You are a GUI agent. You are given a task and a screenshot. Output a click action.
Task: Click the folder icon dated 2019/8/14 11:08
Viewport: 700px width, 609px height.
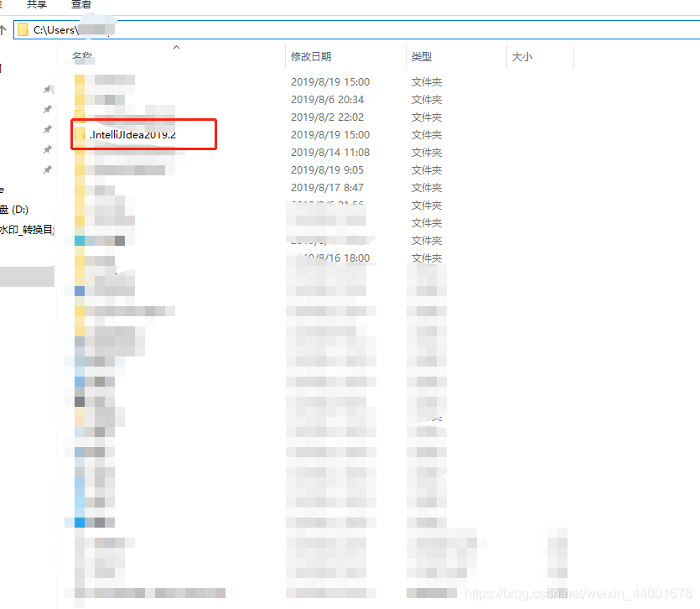pyautogui.click(x=80, y=153)
